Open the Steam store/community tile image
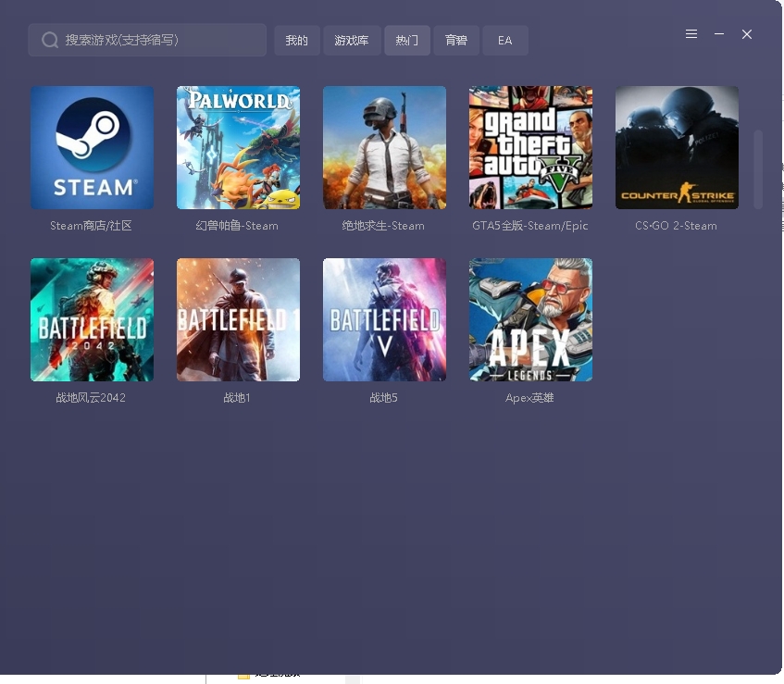 92,147
